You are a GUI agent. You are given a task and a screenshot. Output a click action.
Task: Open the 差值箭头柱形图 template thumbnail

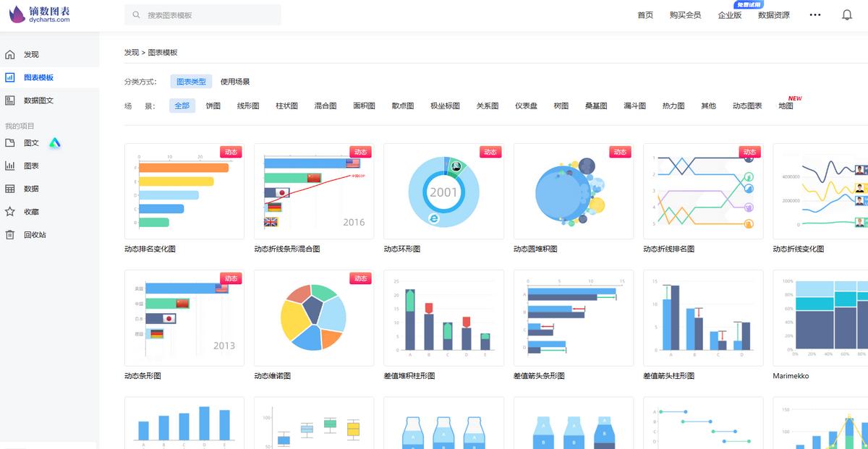click(703, 318)
